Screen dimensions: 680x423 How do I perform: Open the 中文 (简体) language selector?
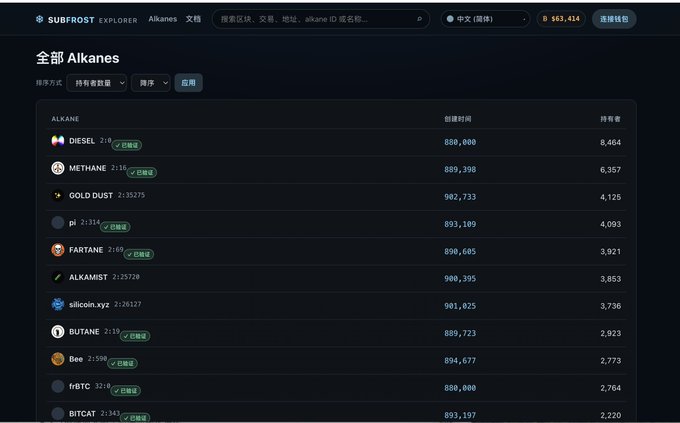point(485,19)
